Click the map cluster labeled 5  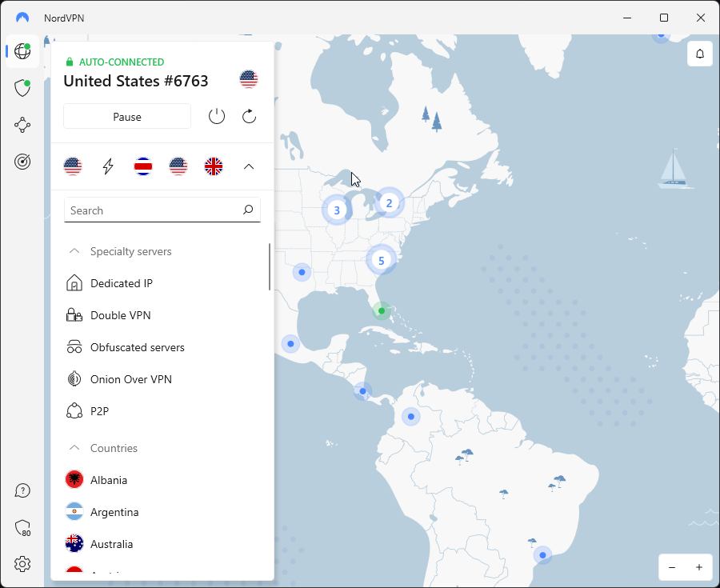[x=381, y=260]
